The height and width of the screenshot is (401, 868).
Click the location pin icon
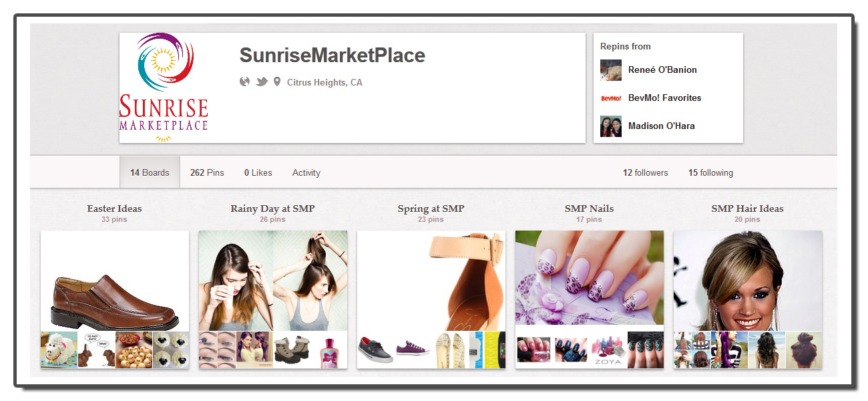277,82
